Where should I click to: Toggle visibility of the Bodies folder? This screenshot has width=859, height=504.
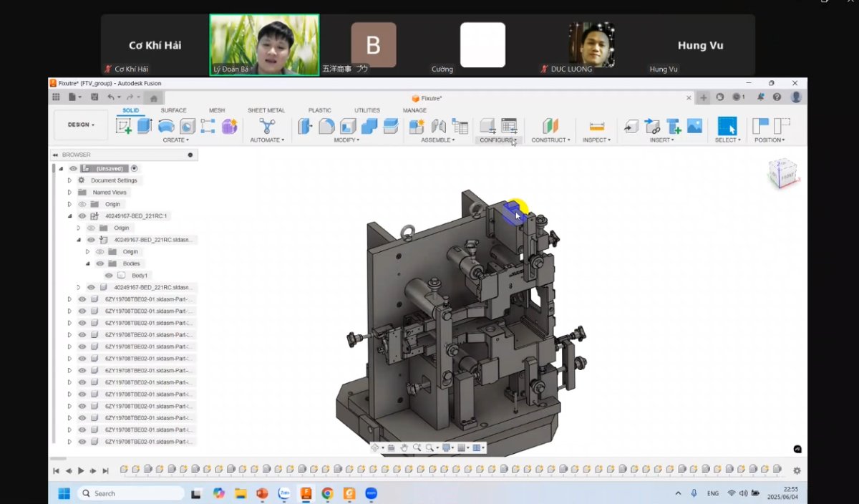[x=100, y=263]
